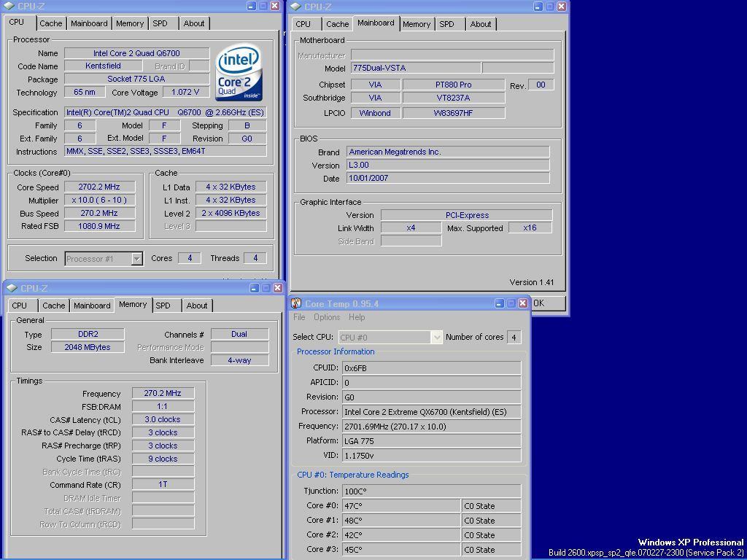This screenshot has height=560, width=747.
Task: Click the LPCIO value W83697HF
Action: 453,113
